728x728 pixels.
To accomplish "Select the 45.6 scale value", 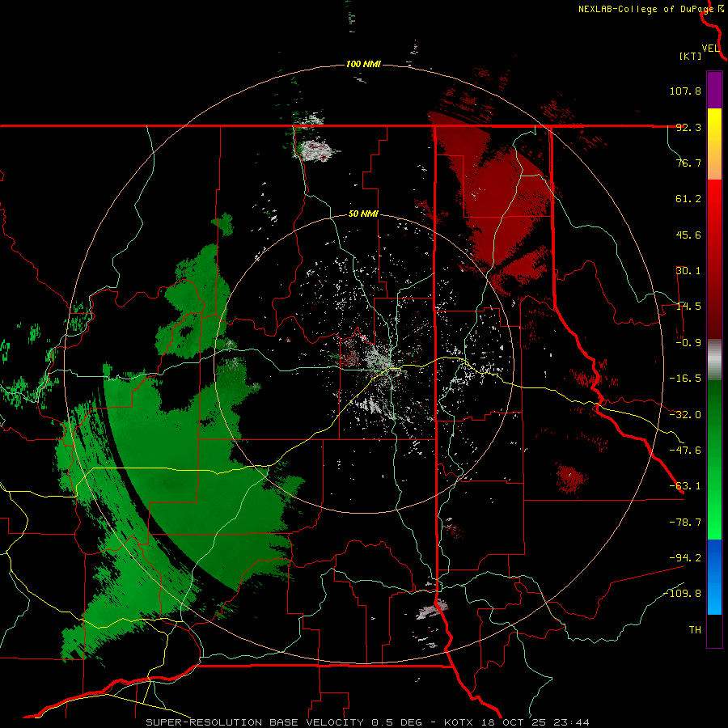I will (x=688, y=235).
